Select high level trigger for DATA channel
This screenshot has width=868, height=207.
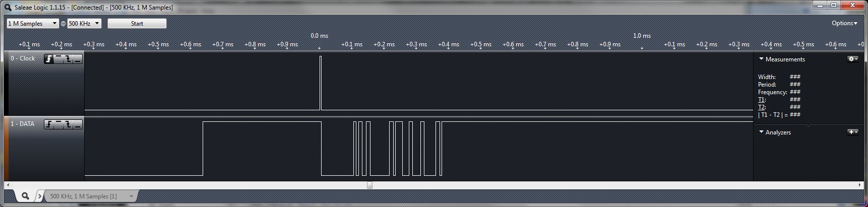tap(58, 124)
